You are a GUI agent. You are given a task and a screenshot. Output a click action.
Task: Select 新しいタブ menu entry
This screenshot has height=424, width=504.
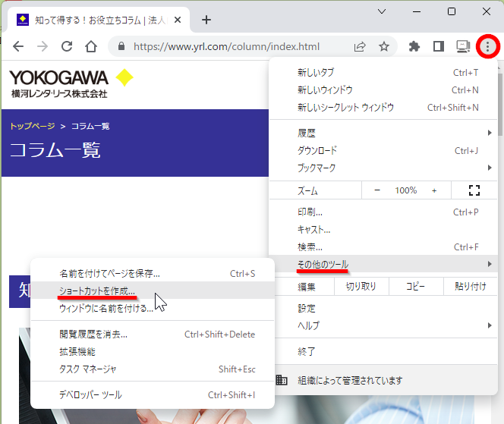point(383,73)
